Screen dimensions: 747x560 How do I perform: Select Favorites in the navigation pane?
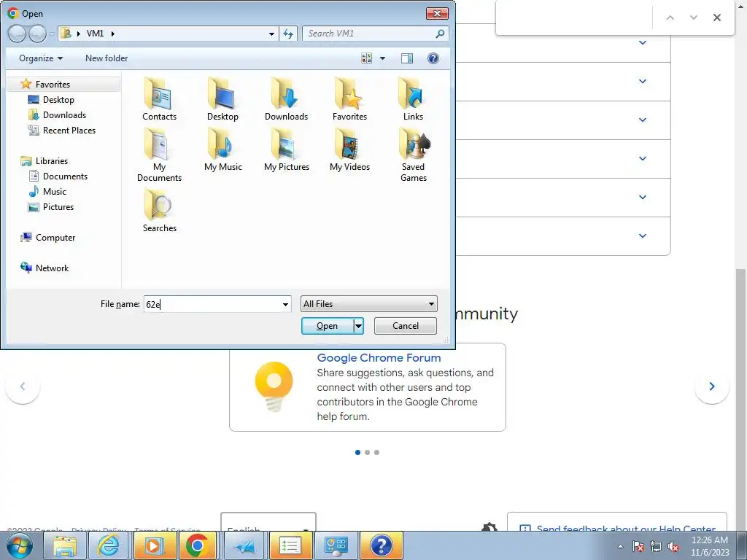click(x=53, y=85)
